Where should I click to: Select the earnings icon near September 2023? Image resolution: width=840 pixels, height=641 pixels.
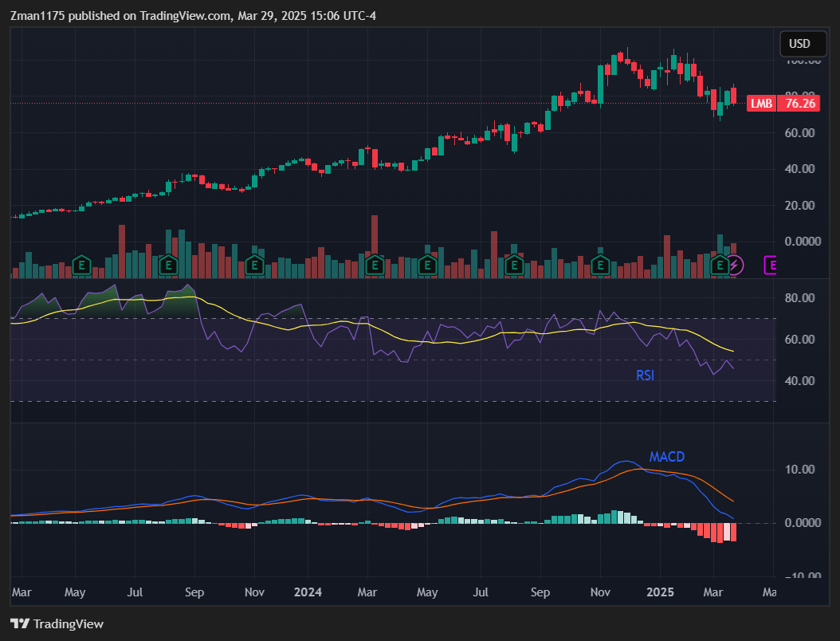click(x=168, y=264)
